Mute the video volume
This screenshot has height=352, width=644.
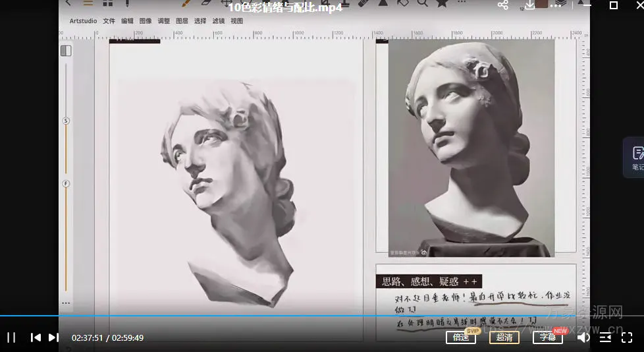pos(583,337)
